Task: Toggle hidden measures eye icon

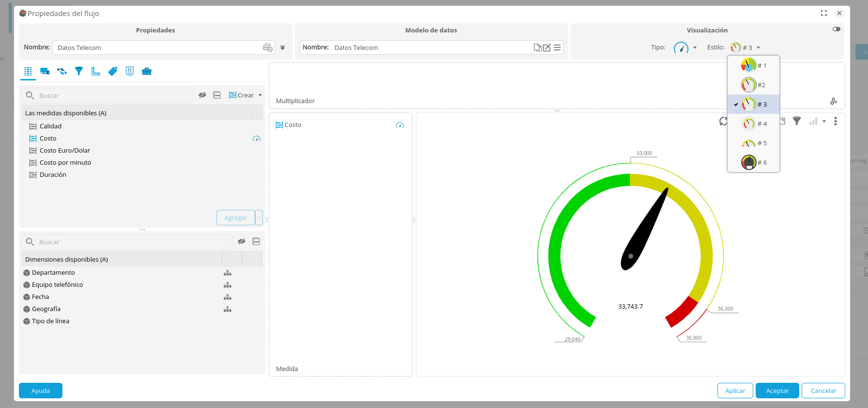Action: 202,95
